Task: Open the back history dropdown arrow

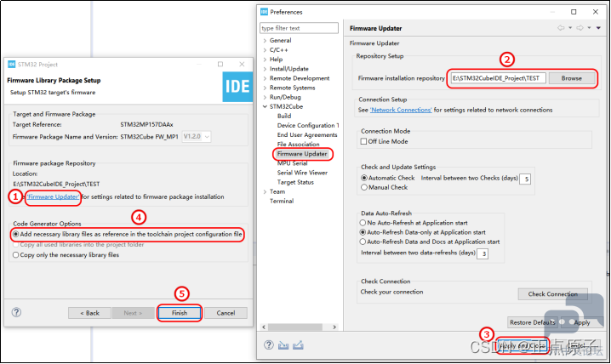Action: point(569,28)
